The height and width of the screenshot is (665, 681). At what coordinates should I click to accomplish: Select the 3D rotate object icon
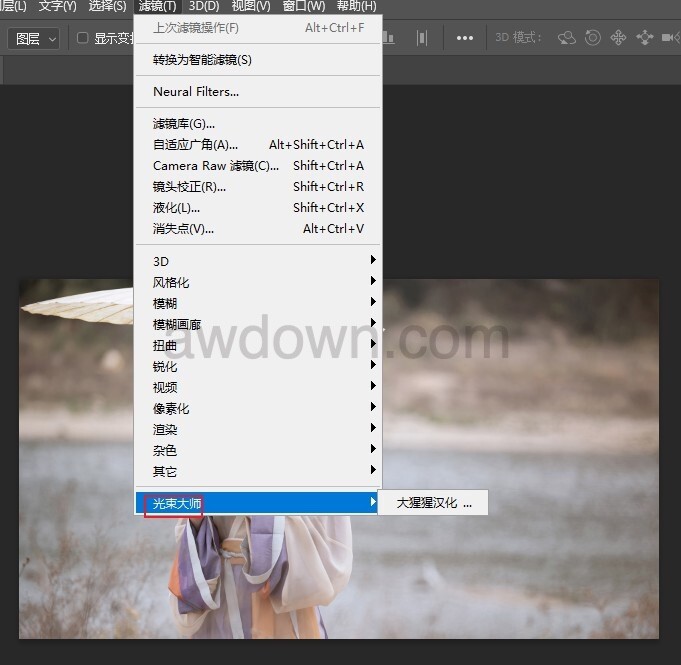(x=567, y=38)
